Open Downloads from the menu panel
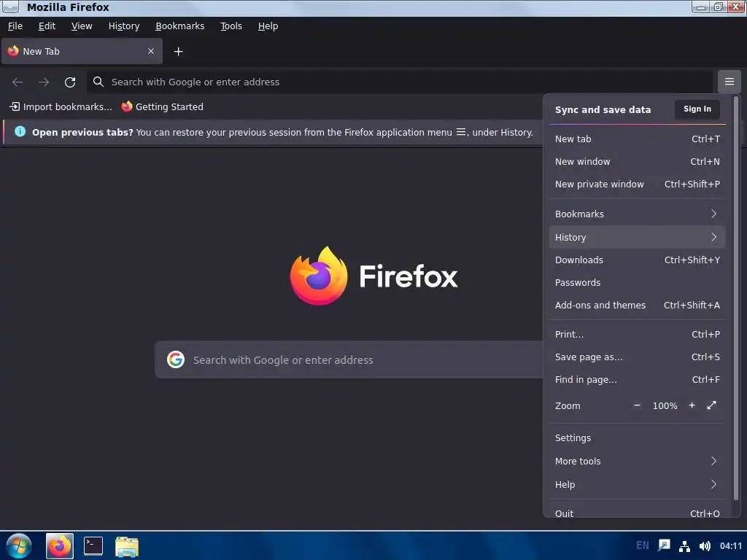This screenshot has height=560, width=747. pyautogui.click(x=637, y=260)
